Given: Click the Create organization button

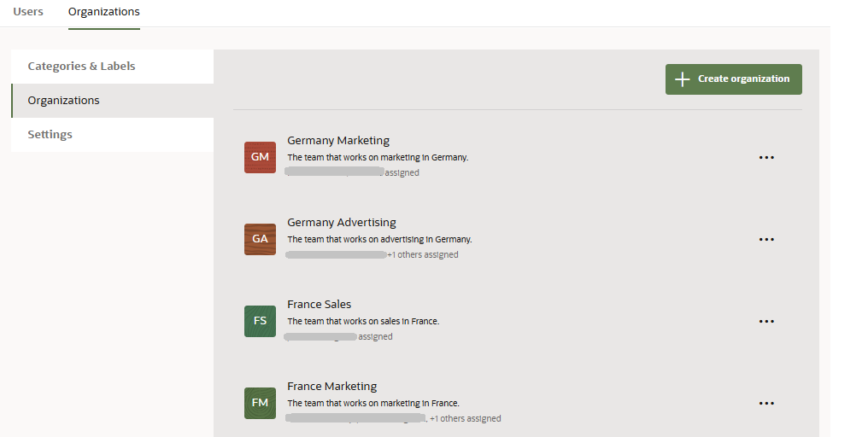Looking at the screenshot, I should point(734,79).
